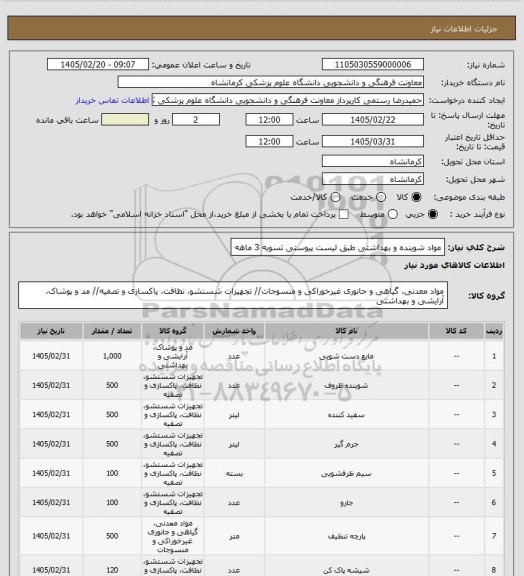Click the جرم گیر item name
The height and width of the screenshot is (576, 524).
(x=346, y=444)
